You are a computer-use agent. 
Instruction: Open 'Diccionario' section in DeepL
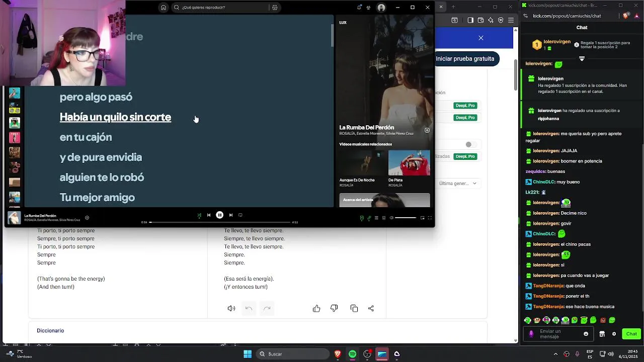pos(50,330)
